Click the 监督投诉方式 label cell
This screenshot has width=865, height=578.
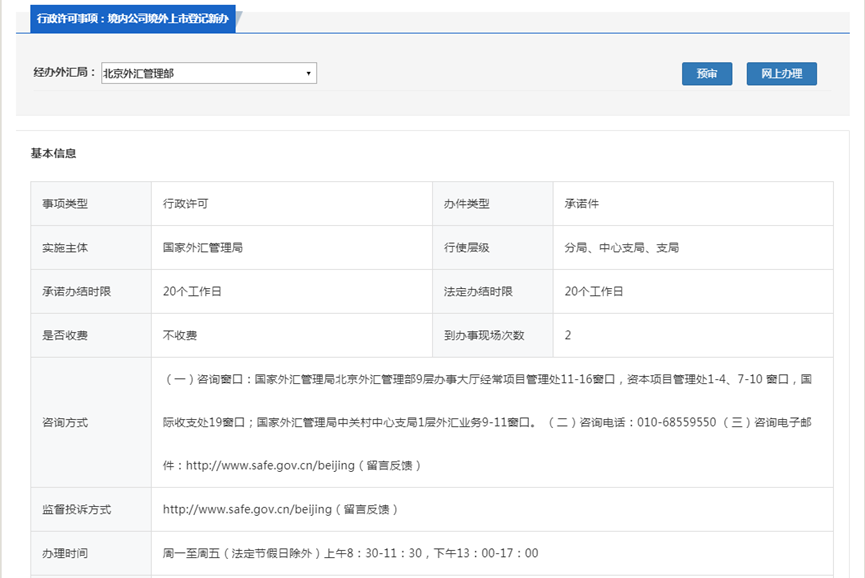(91, 509)
